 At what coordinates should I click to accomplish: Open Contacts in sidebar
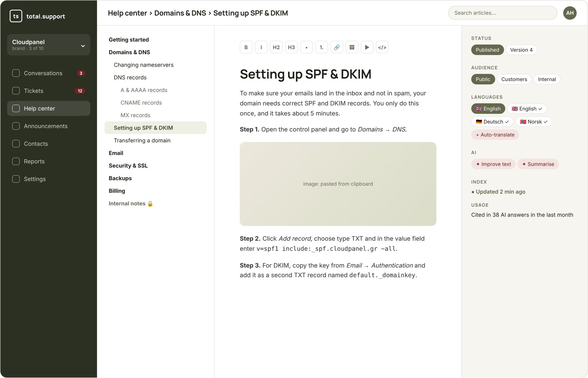(x=49, y=144)
